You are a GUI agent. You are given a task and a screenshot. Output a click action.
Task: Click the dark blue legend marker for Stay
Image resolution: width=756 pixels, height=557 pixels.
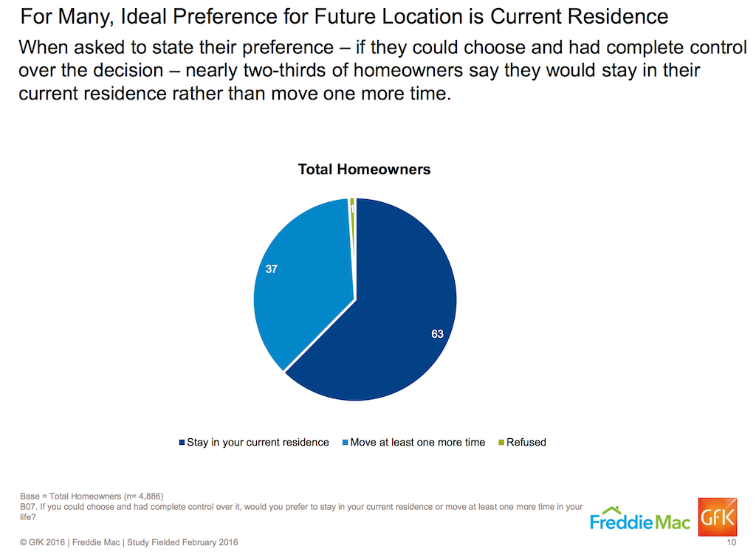182,443
